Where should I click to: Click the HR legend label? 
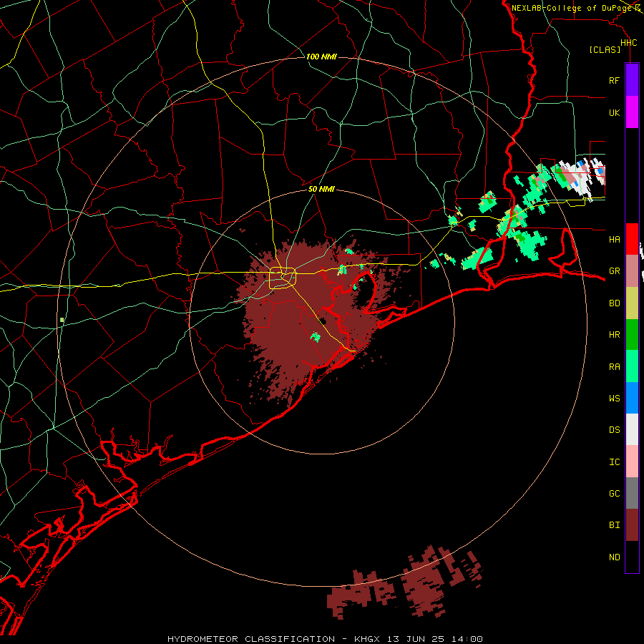pyautogui.click(x=614, y=335)
